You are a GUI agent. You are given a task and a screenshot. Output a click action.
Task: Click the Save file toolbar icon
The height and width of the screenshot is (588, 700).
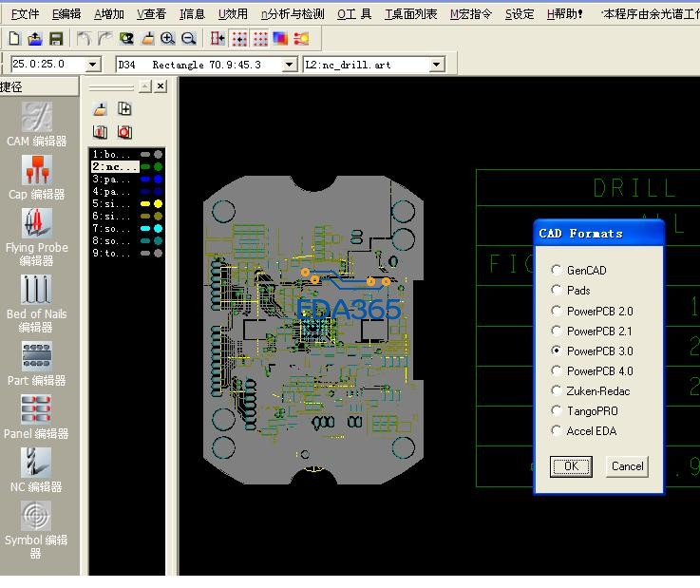point(56,39)
